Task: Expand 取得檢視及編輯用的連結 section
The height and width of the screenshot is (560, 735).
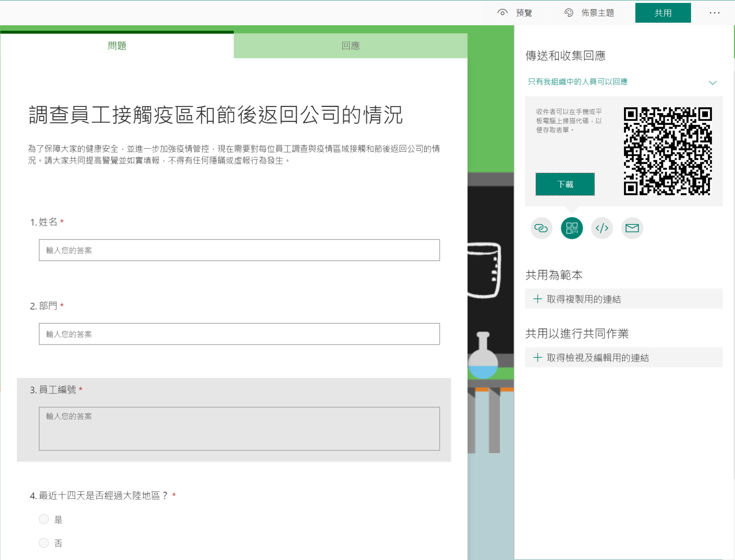Action: click(597, 358)
